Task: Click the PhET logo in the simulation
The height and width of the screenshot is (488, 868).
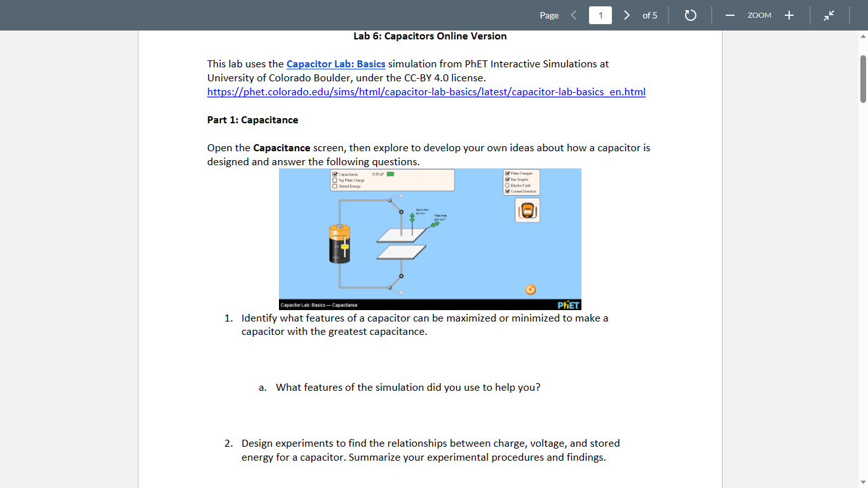Action: [567, 304]
